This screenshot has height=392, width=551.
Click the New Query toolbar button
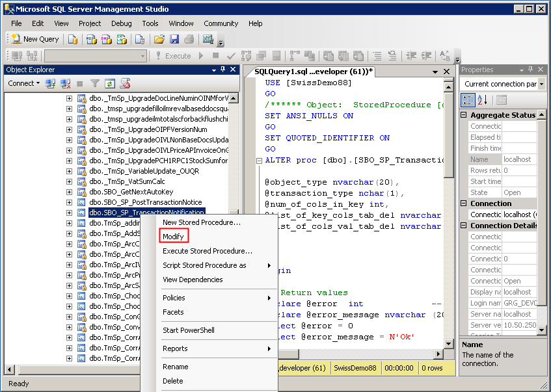34,39
